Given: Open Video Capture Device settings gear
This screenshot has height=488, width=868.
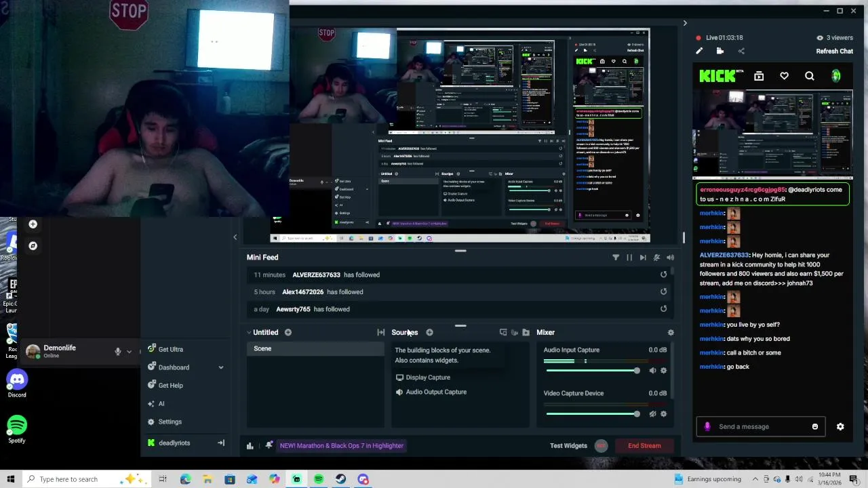Looking at the screenshot, I should (663, 413).
